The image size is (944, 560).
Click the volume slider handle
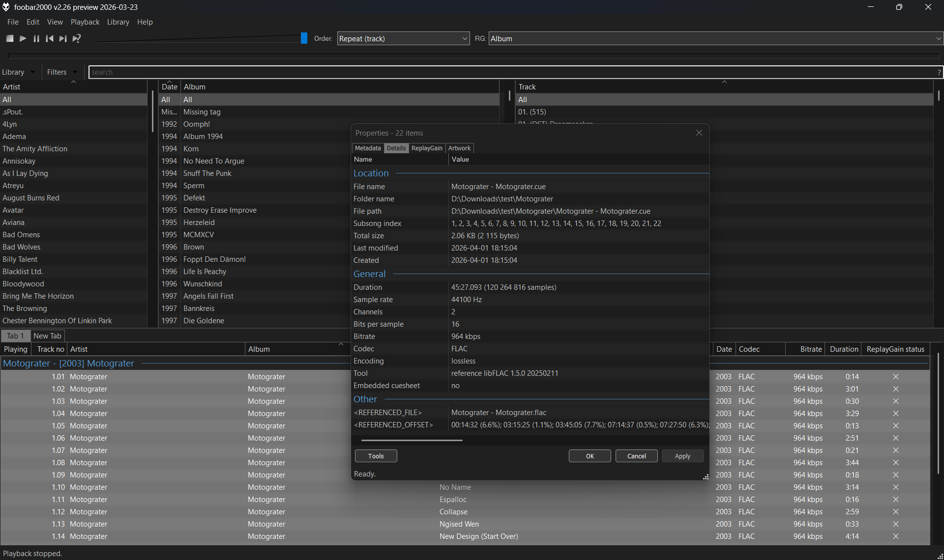click(x=304, y=38)
